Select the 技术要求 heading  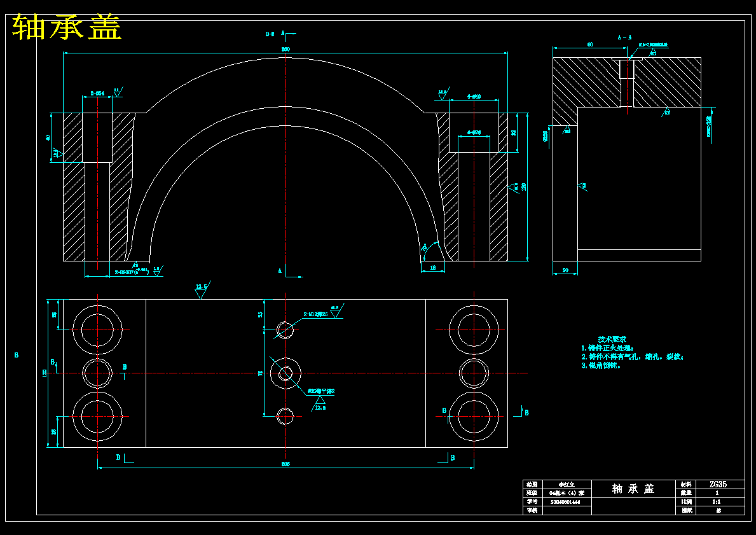click(612, 339)
